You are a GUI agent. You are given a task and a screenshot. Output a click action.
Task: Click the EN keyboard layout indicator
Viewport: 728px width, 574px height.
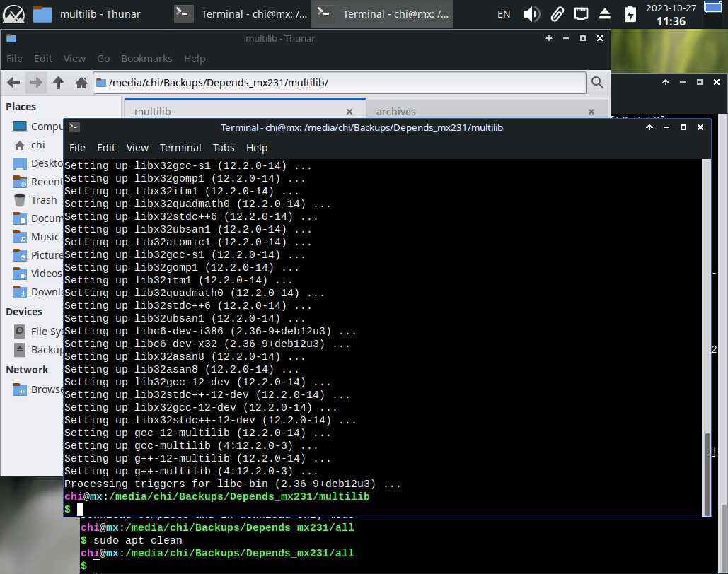[504, 13]
